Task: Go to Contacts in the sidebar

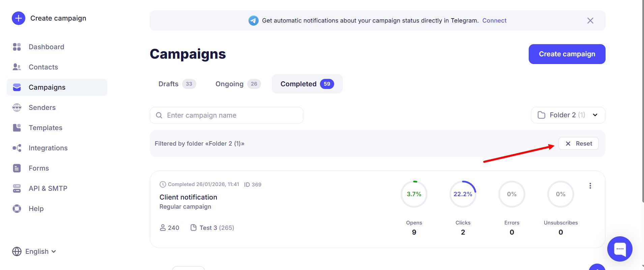Action: pos(43,67)
